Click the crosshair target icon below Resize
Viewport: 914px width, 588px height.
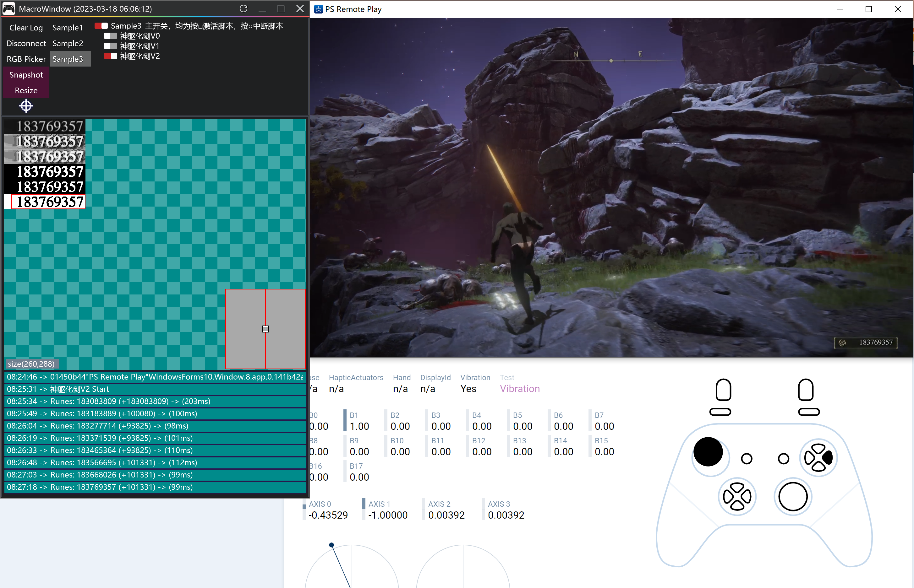click(26, 106)
